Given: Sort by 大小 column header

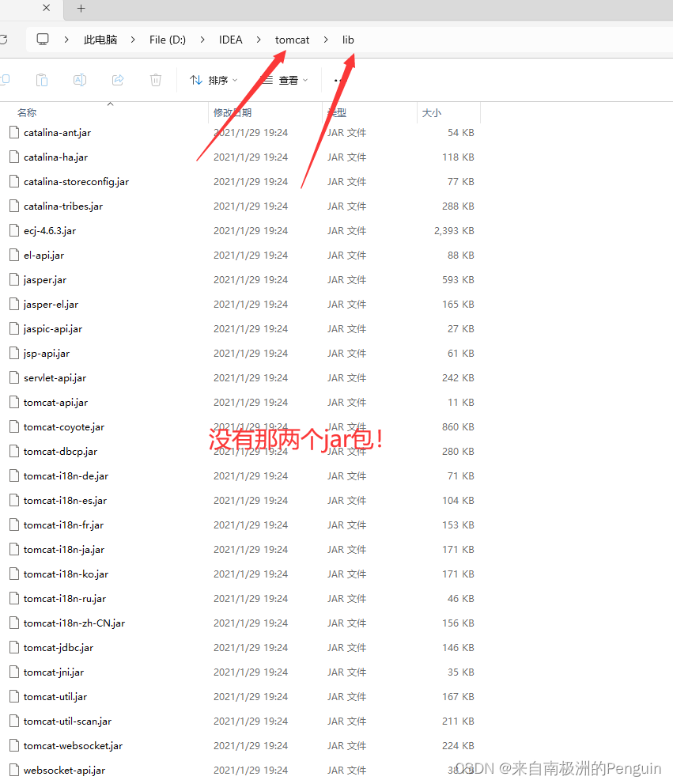Looking at the screenshot, I should pos(432,113).
